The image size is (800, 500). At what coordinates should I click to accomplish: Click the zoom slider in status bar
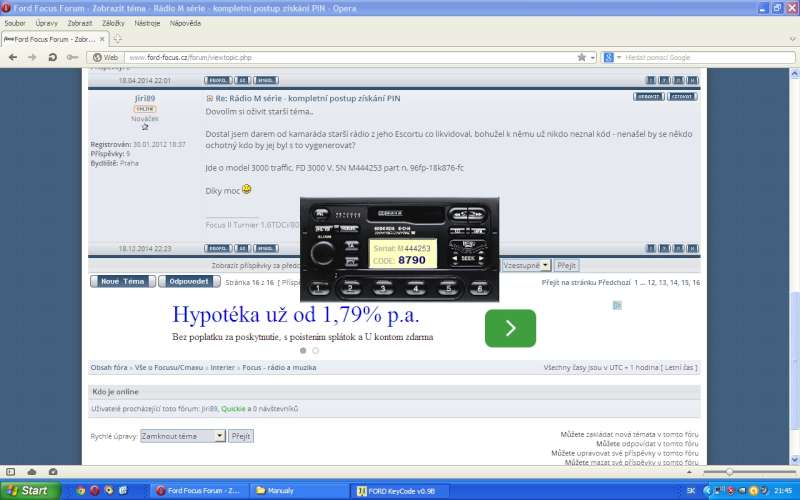729,471
